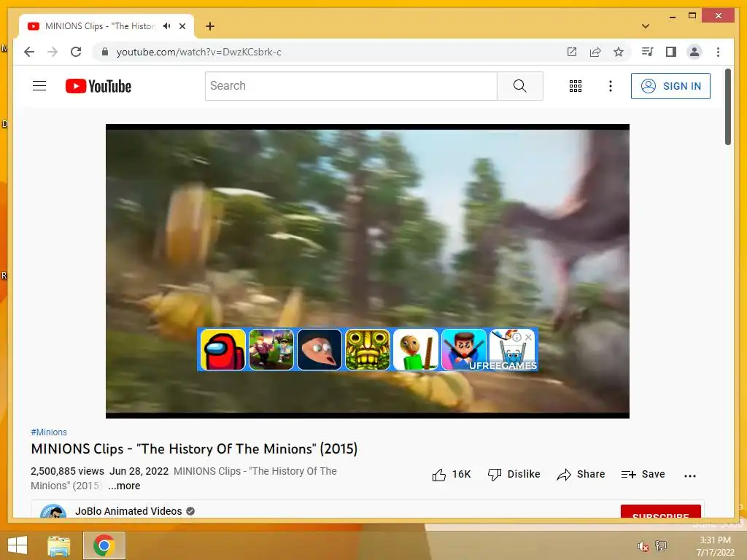
Task: Click the bald-head character game ad thumbnail
Action: [320, 349]
